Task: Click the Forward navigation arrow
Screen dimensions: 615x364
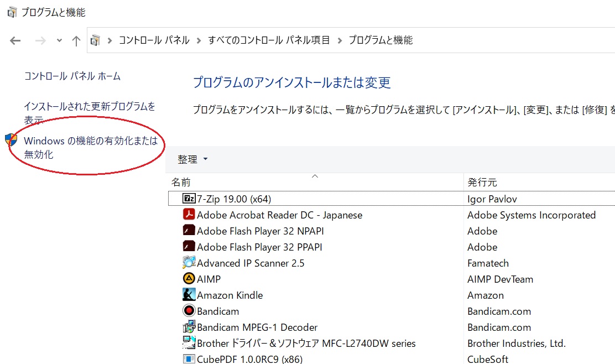Action: click(40, 40)
